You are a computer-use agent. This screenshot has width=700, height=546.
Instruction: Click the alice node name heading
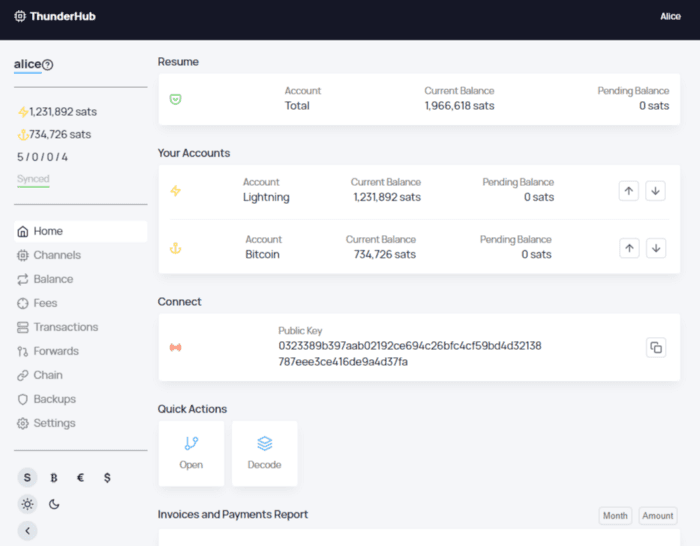[28, 64]
